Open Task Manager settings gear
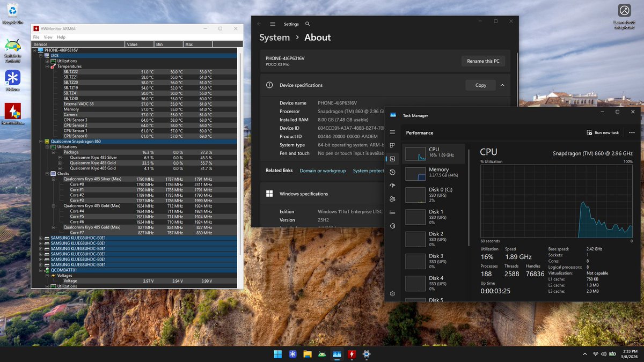The height and width of the screenshot is (362, 644). [392, 293]
